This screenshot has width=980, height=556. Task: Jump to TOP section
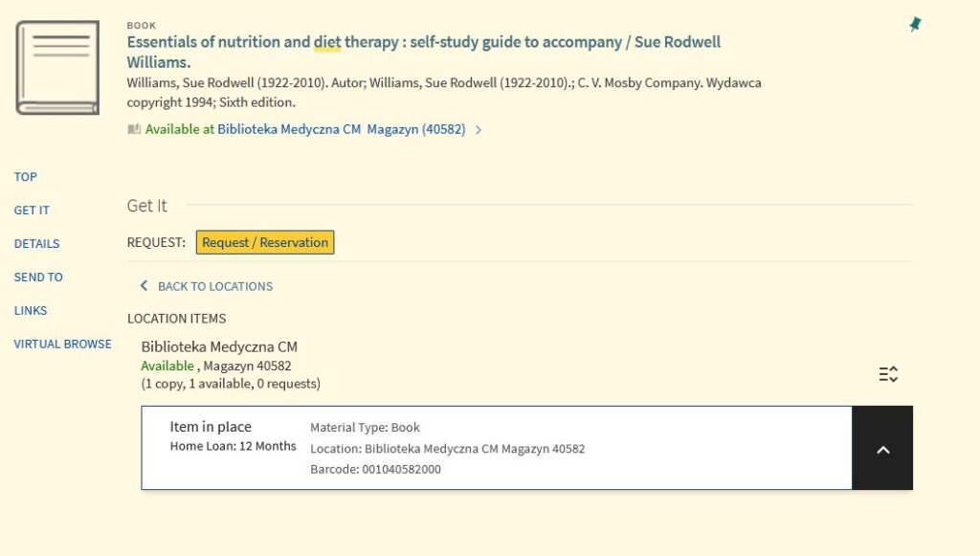click(x=26, y=177)
